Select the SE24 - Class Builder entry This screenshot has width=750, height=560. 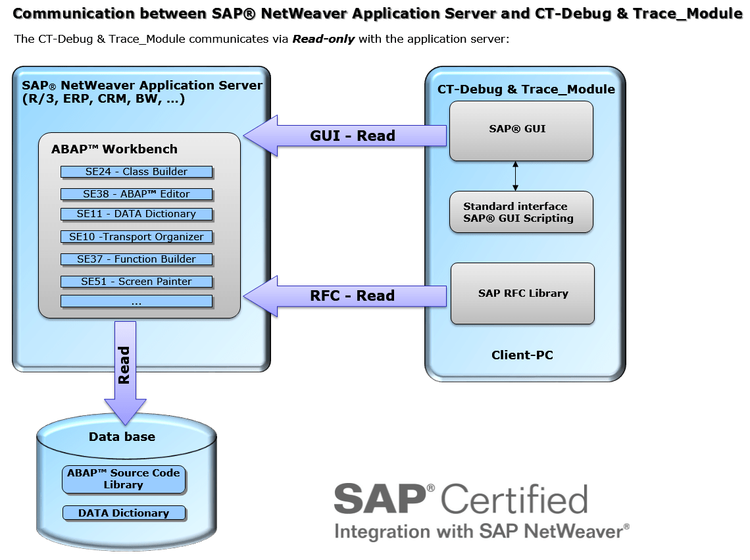[137, 172]
